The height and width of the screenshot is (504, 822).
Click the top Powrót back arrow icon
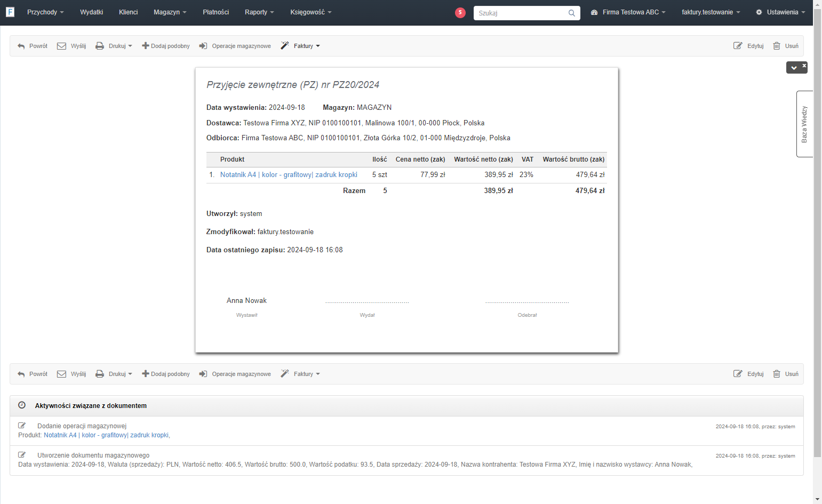pyautogui.click(x=21, y=46)
